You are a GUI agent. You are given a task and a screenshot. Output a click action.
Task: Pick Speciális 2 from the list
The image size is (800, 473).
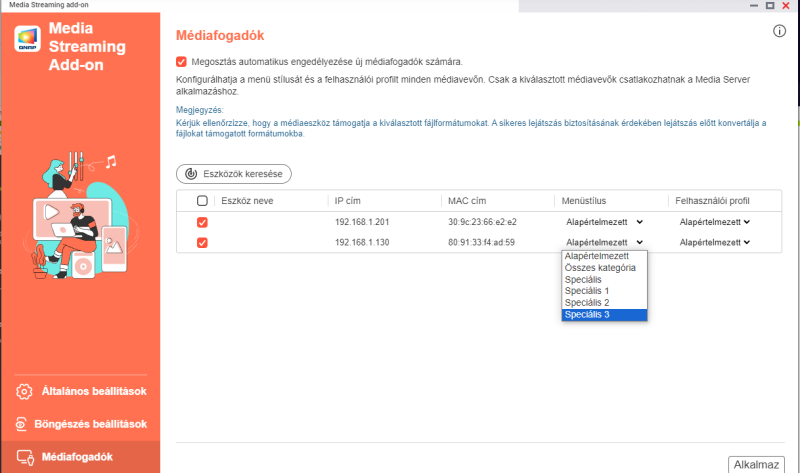[604, 303]
